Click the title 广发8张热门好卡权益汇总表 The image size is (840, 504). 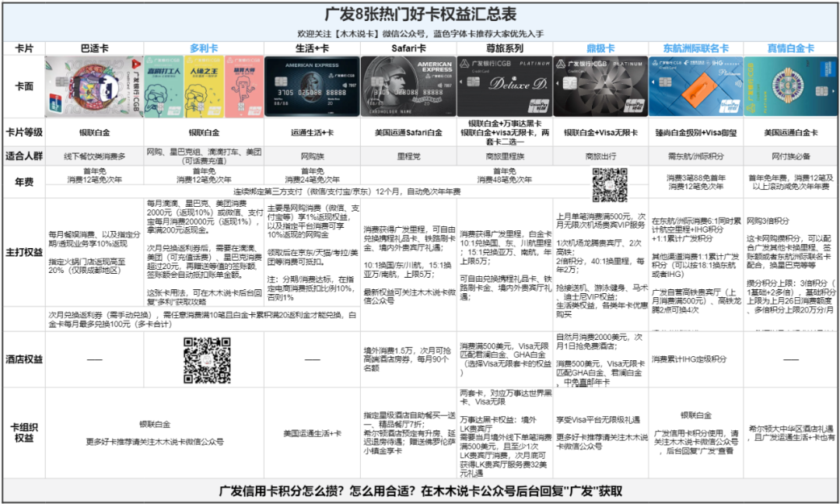(x=420, y=15)
